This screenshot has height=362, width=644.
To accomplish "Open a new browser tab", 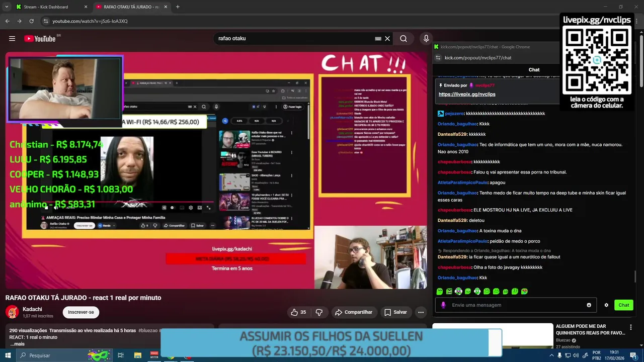I will pos(178,7).
